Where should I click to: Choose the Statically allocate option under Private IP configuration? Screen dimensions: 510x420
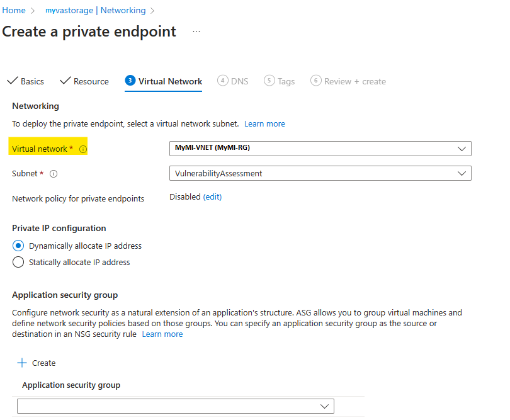coord(18,261)
